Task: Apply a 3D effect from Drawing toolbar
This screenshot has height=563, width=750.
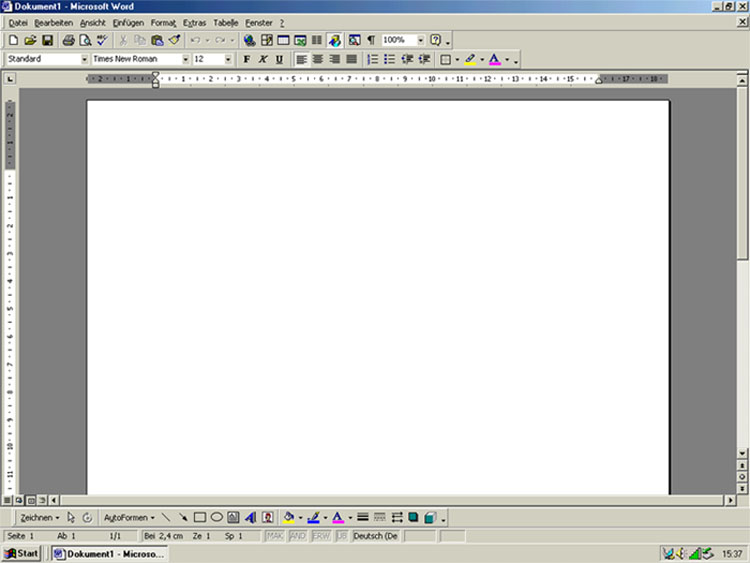Action: 430,518
